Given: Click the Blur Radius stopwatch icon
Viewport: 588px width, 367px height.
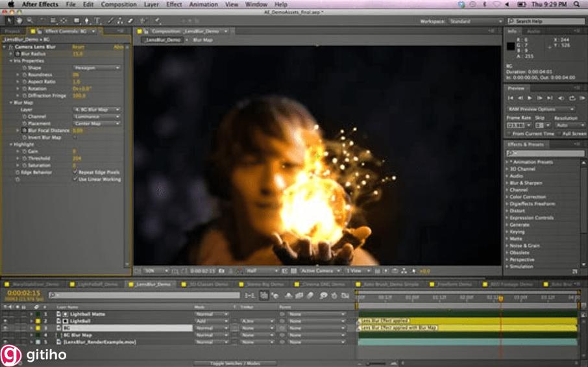Looking at the screenshot, I should click(17, 54).
